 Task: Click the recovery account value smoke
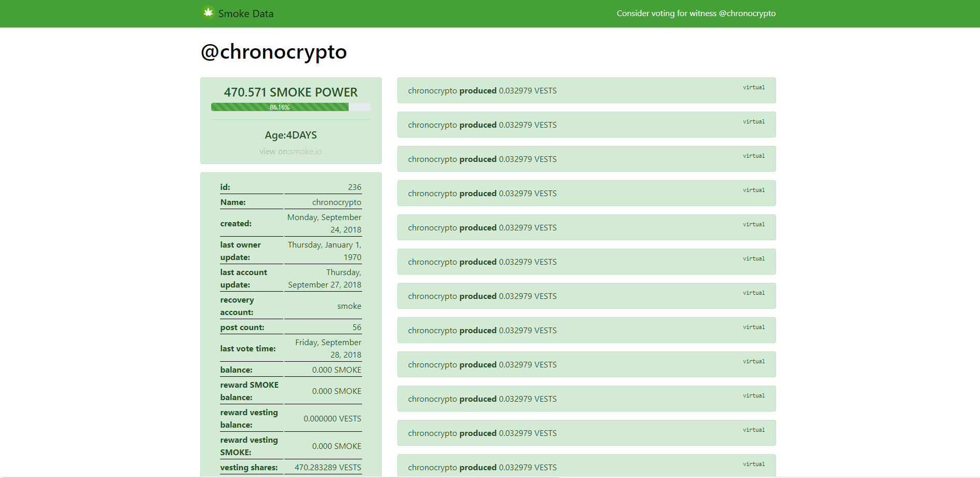[349, 306]
